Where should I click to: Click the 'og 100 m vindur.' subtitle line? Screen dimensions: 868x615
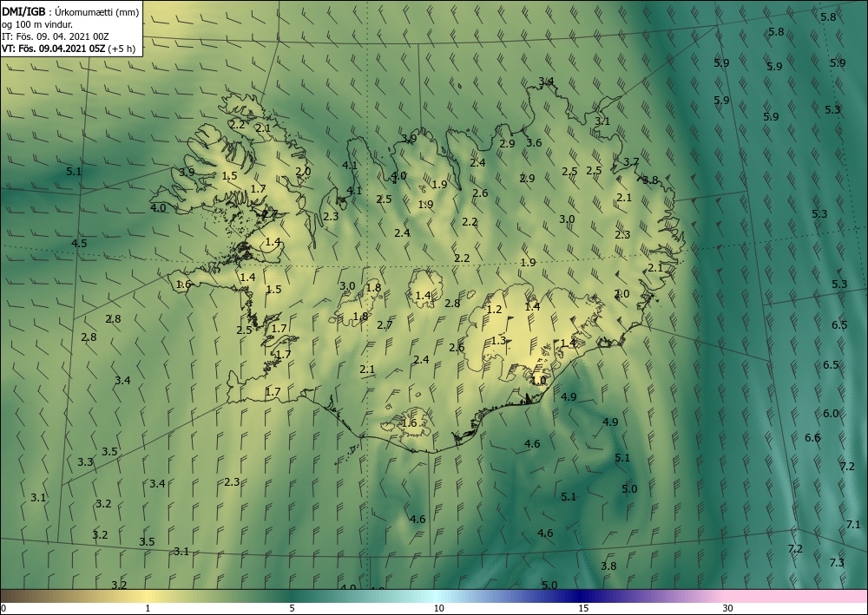[x=37, y=23]
